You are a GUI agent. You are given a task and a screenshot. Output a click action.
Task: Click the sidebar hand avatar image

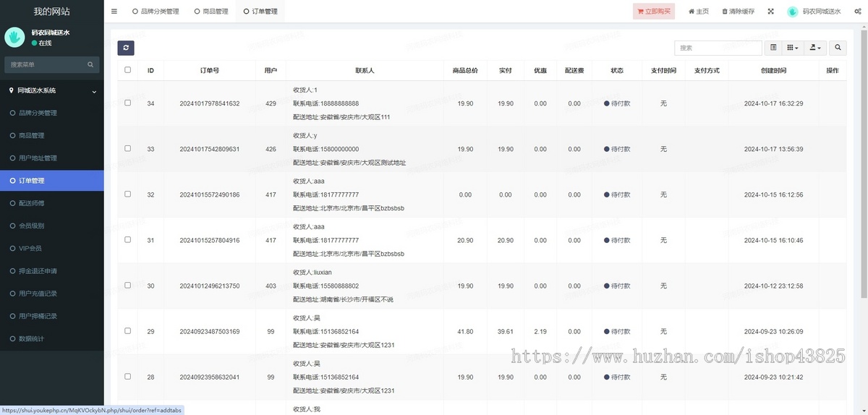(15, 38)
